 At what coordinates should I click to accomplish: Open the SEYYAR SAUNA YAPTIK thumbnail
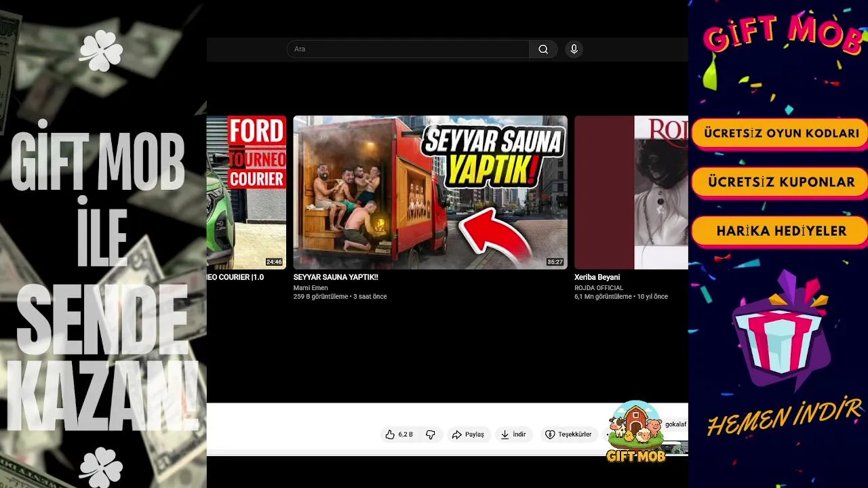[430, 192]
